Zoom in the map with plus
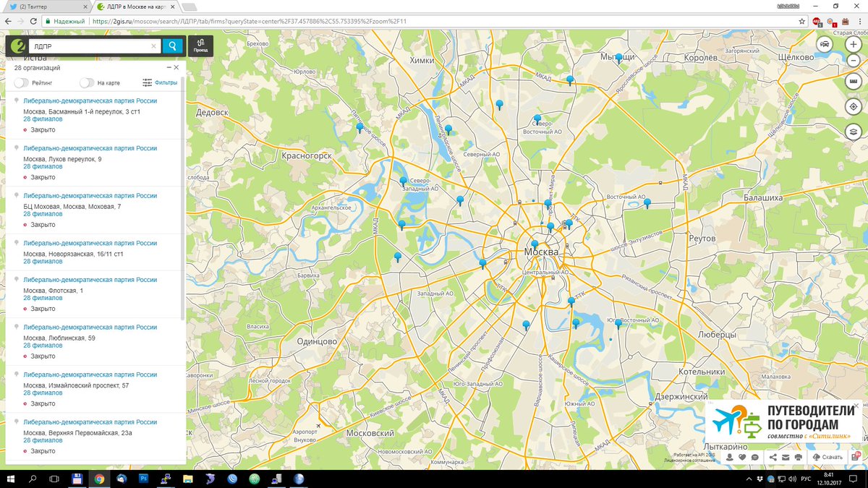Image resolution: width=868 pixels, height=488 pixels. coord(854,44)
